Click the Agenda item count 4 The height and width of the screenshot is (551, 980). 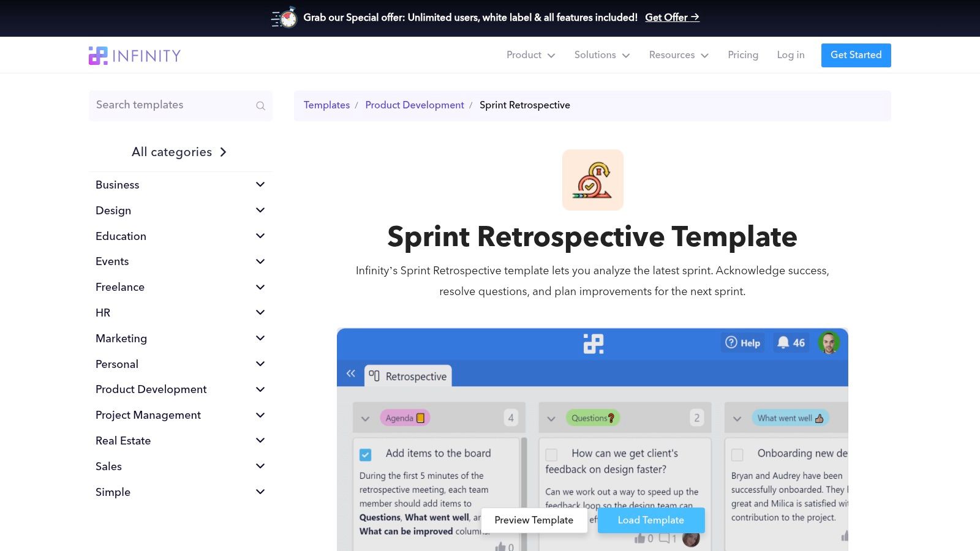[511, 418]
